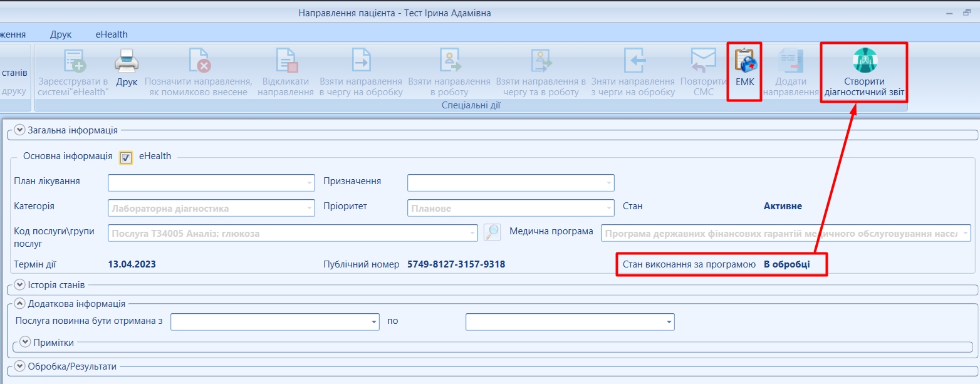The height and width of the screenshot is (384, 980).
Task: Open the eHealth menu
Action: (112, 34)
